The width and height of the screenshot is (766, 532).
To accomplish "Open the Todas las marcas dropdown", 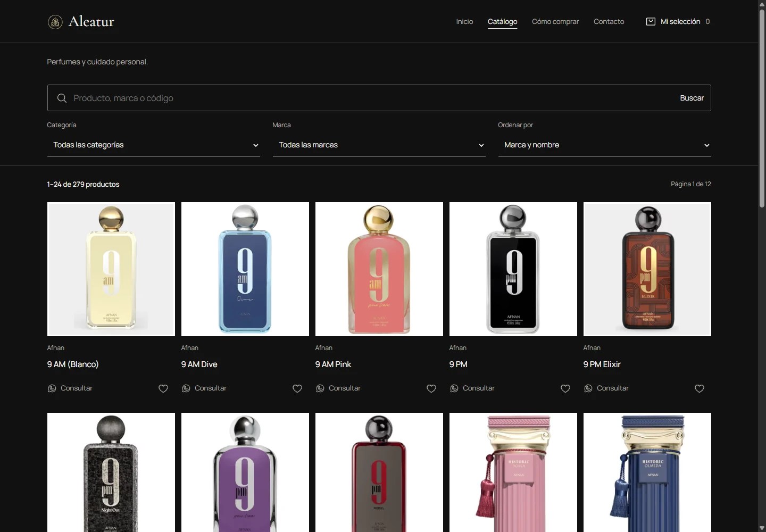I will point(379,145).
